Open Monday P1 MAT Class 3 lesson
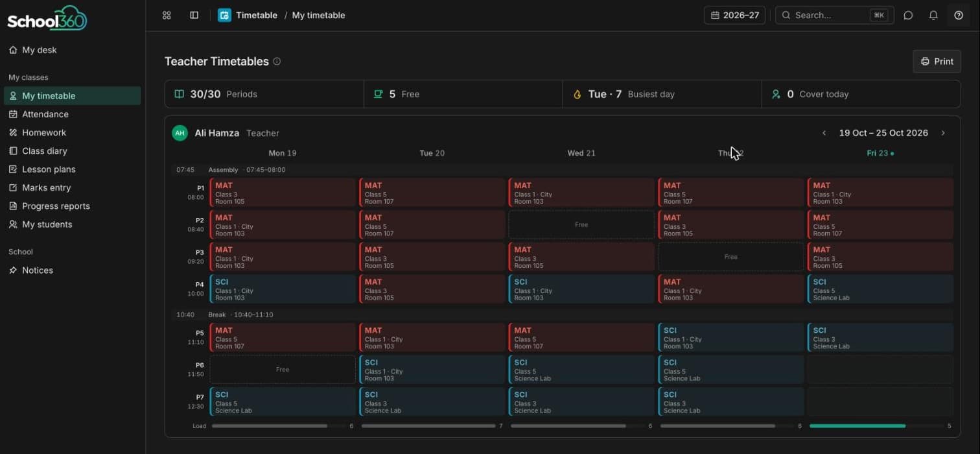 click(x=283, y=193)
